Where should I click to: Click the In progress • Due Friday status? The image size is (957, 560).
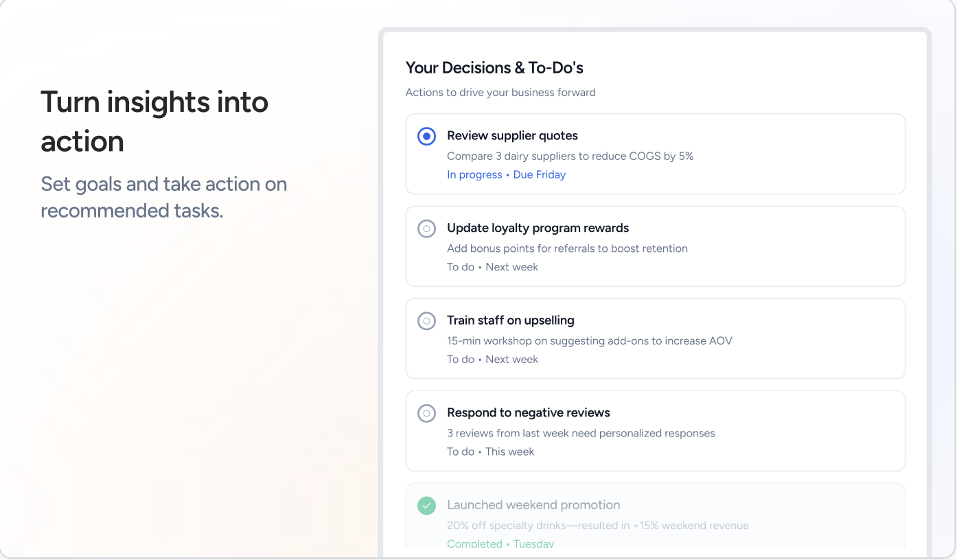point(506,175)
